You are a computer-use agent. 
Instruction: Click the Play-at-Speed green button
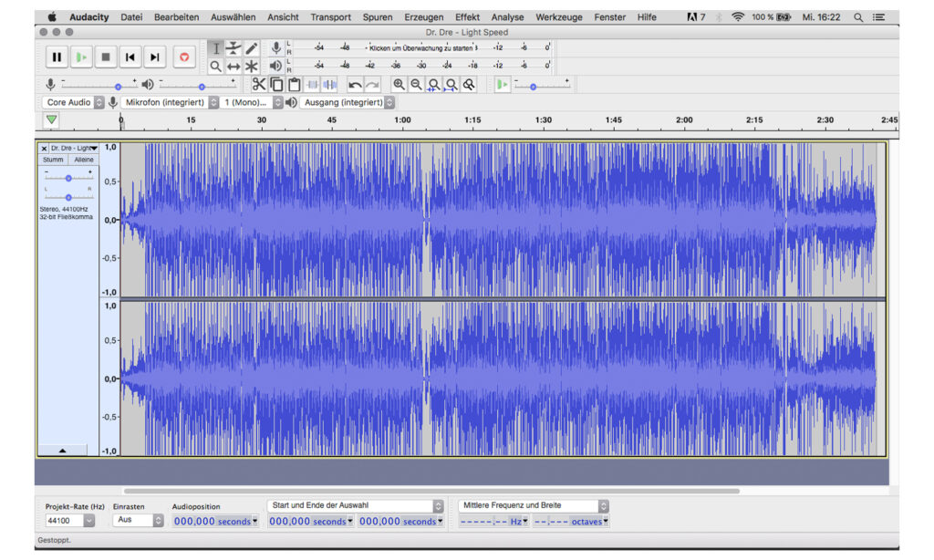(x=503, y=85)
